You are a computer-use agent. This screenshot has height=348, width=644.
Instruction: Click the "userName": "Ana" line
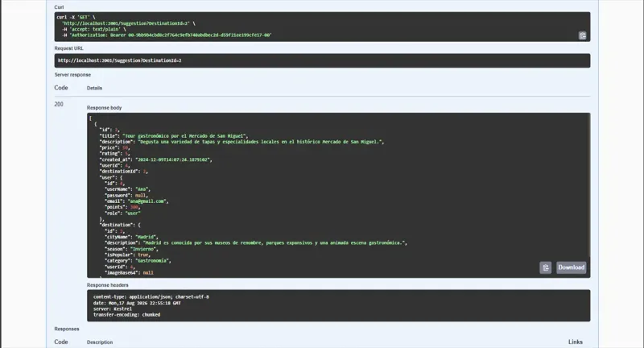tap(128, 189)
